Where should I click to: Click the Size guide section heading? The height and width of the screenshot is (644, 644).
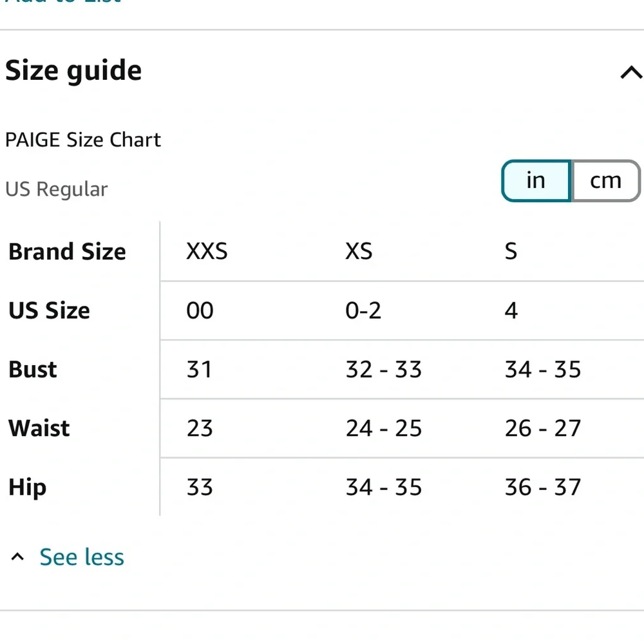[73, 70]
